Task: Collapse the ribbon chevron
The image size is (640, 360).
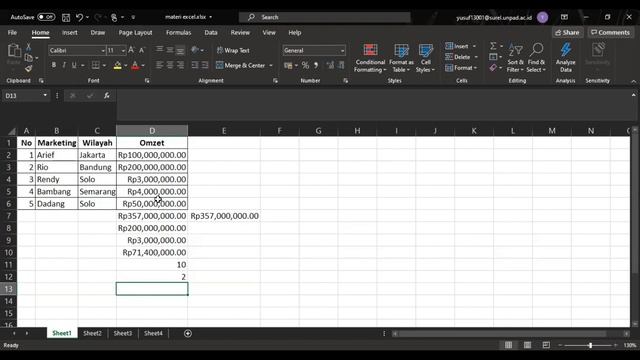Action: coord(633,81)
